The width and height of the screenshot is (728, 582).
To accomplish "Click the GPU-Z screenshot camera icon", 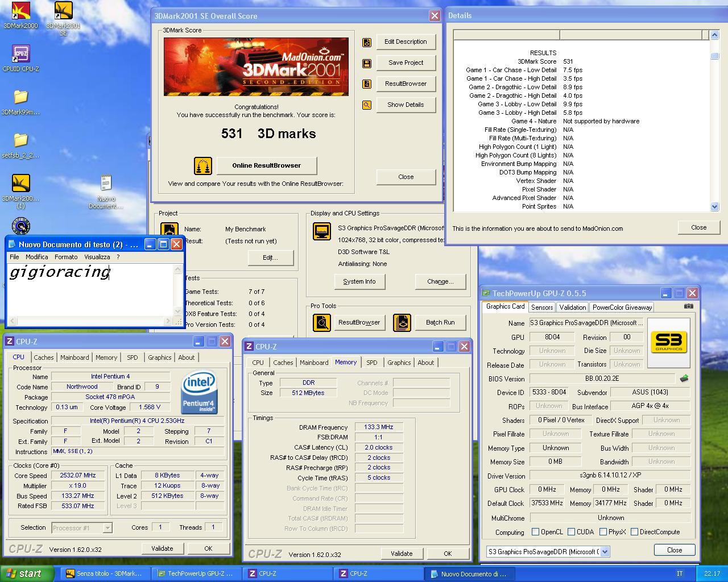I will click(688, 306).
